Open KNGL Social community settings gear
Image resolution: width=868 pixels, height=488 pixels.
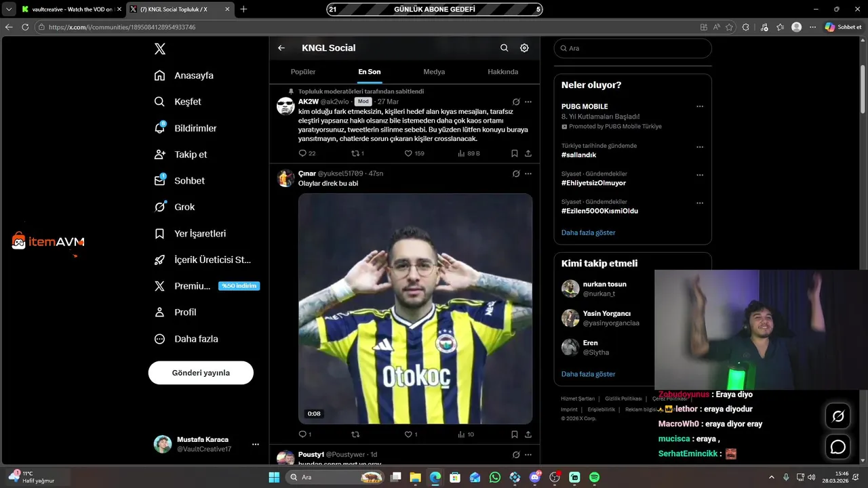[x=524, y=48]
